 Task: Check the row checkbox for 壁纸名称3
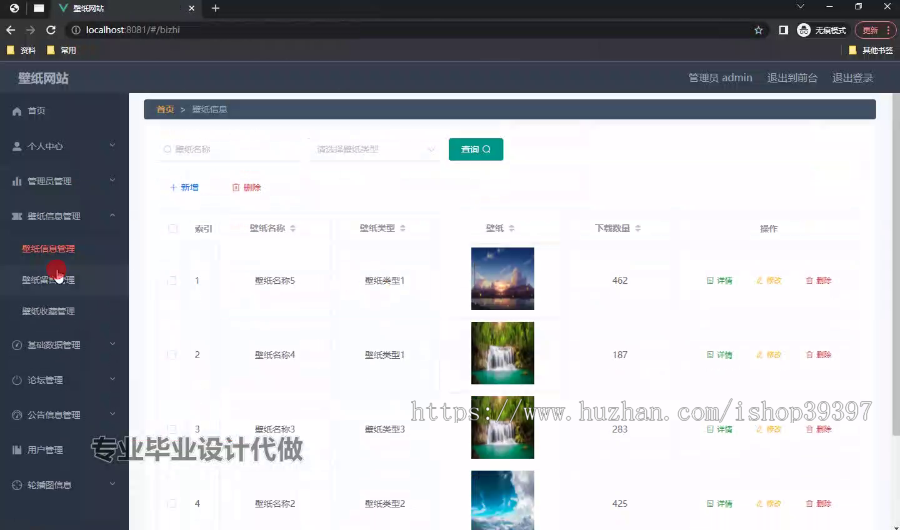click(x=172, y=429)
